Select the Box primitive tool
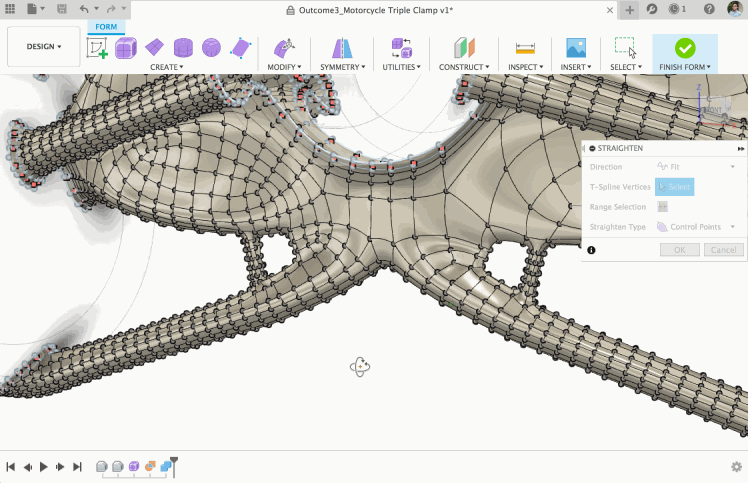This screenshot has height=483, width=748. pyautogui.click(x=126, y=48)
